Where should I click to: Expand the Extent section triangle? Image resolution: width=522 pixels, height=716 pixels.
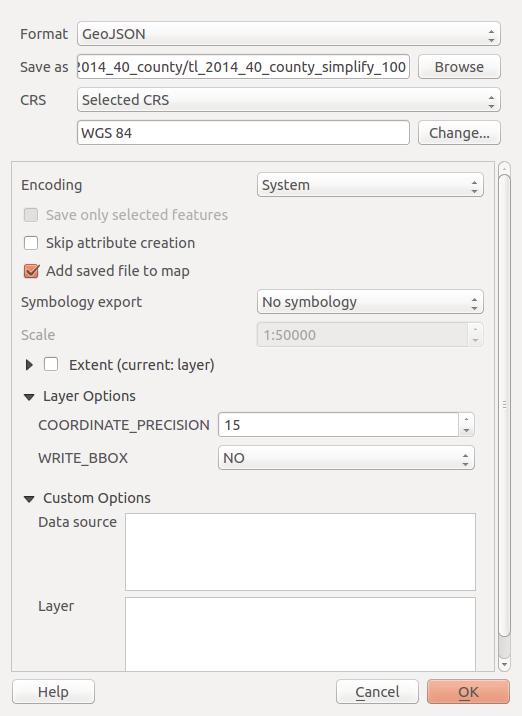click(29, 365)
